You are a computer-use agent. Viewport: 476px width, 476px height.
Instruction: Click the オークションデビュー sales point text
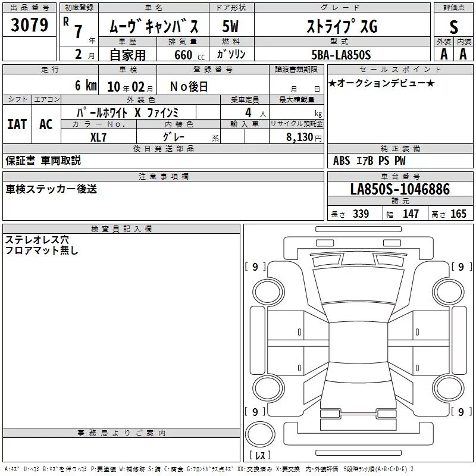point(381,83)
